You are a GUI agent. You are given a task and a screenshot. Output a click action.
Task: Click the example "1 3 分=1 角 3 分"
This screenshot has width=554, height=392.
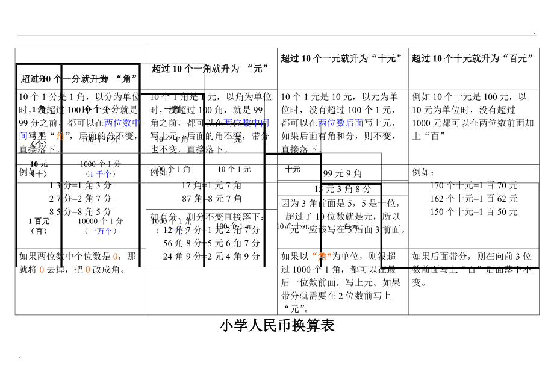(80, 185)
